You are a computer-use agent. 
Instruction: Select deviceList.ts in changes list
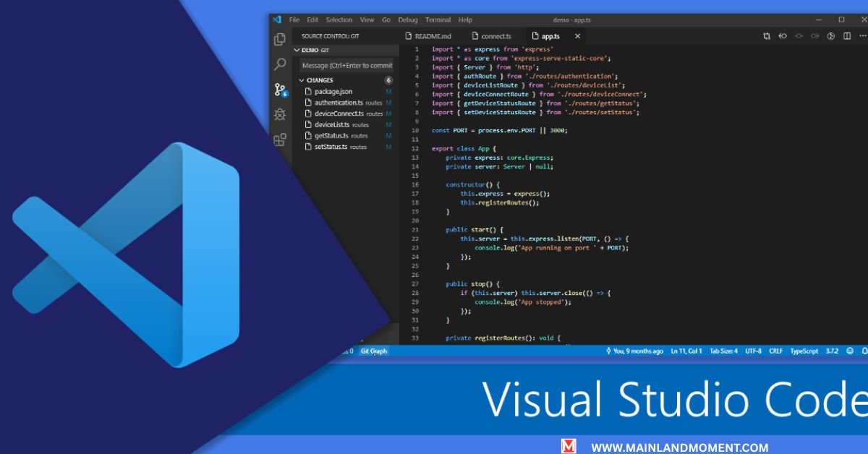(x=346, y=124)
